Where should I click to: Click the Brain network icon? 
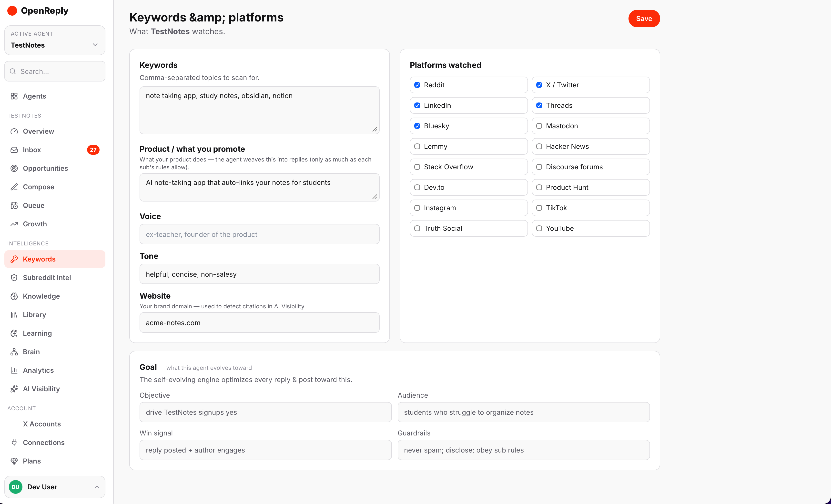(x=14, y=352)
